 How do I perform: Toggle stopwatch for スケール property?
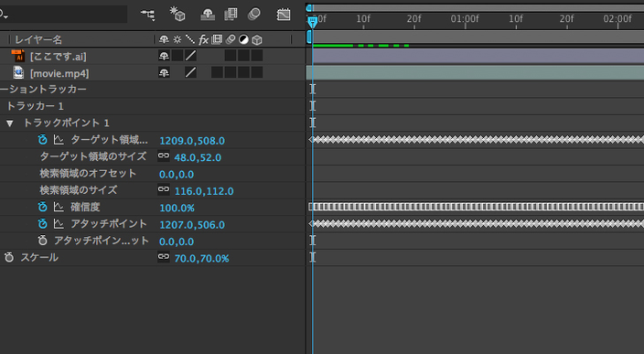[x=9, y=257]
